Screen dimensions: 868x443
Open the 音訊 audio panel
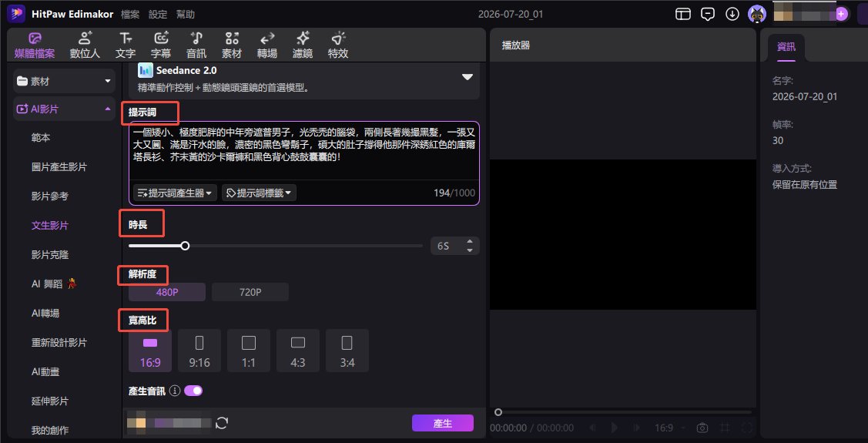click(196, 45)
